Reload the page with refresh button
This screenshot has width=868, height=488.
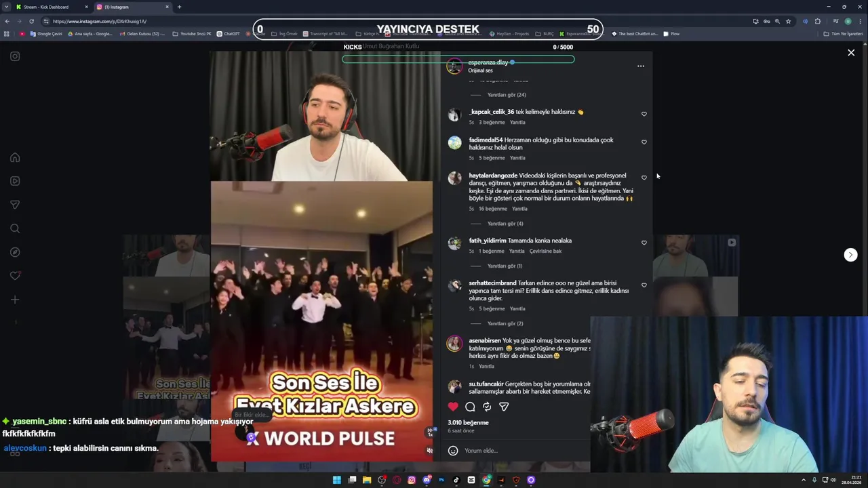[x=31, y=21]
